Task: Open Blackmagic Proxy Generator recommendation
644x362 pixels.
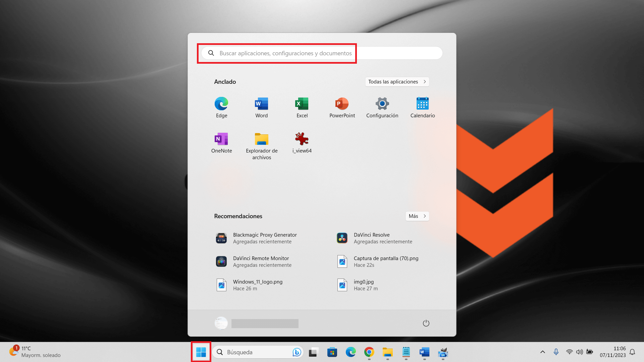Action: click(265, 238)
